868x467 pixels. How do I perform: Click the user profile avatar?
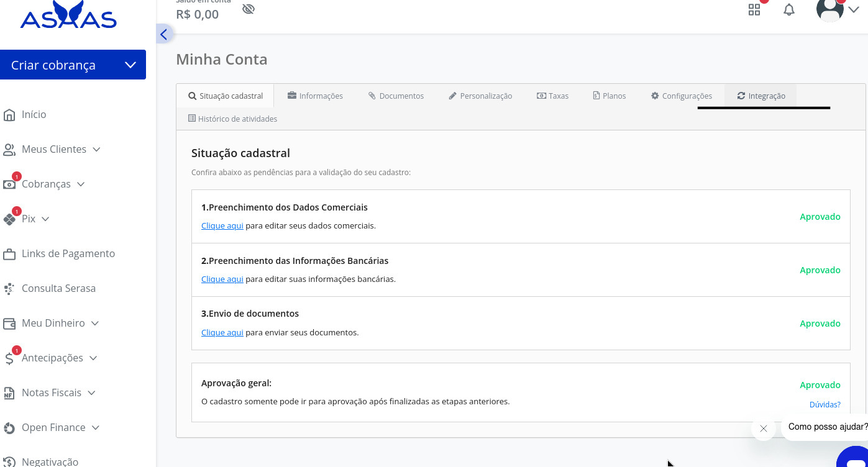point(829,10)
